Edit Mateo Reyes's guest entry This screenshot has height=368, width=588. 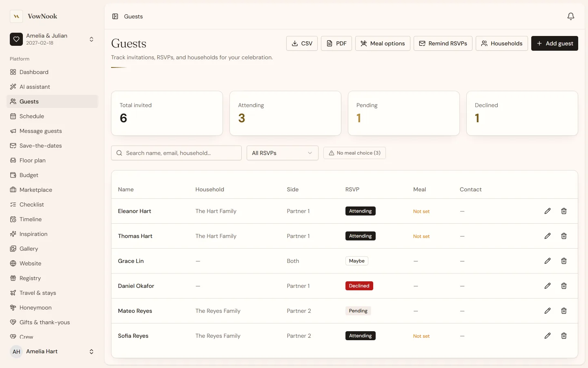click(x=548, y=311)
